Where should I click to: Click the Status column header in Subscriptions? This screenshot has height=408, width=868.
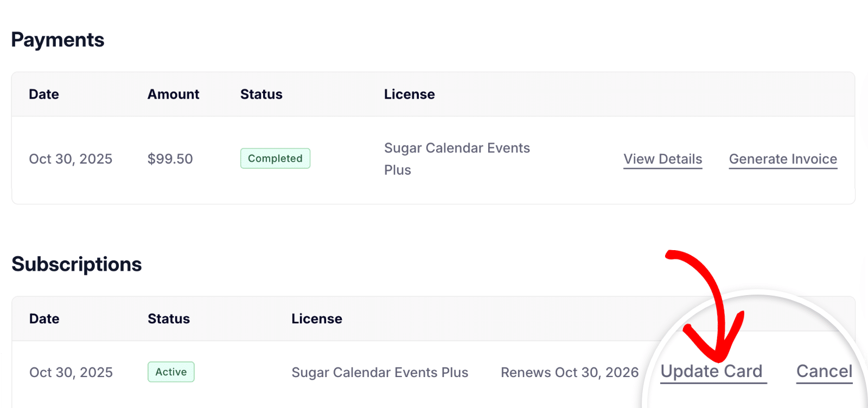(x=169, y=318)
